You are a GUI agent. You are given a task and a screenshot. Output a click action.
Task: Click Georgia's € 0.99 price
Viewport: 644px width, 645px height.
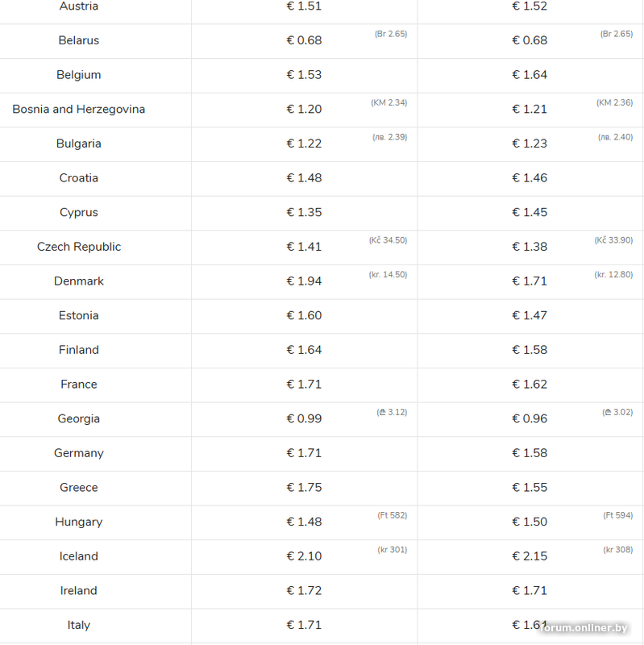coord(304,419)
